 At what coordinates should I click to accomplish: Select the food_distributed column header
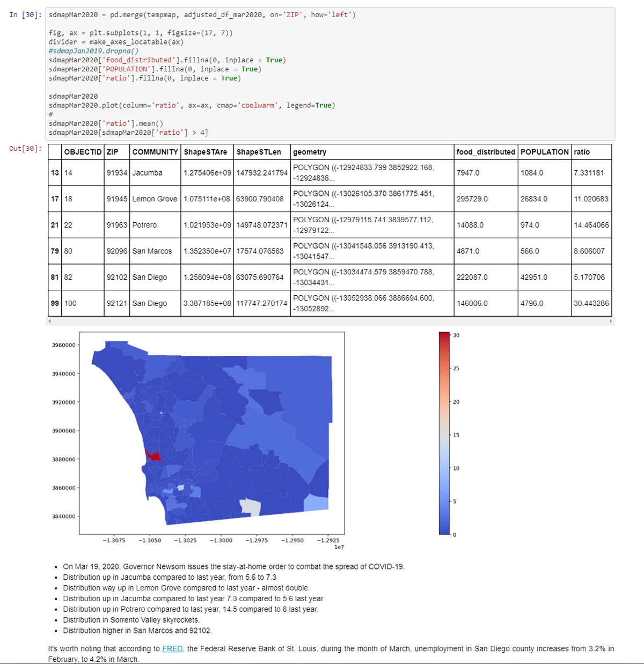pos(486,152)
